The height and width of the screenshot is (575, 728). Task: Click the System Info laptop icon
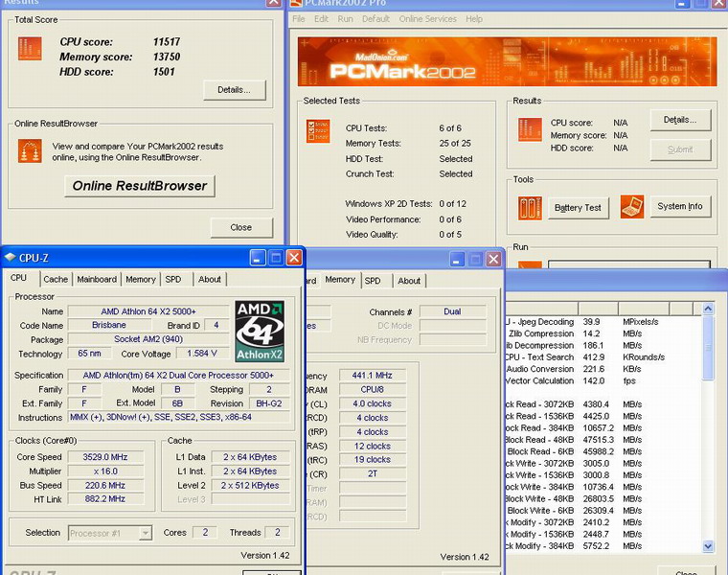[632, 207]
